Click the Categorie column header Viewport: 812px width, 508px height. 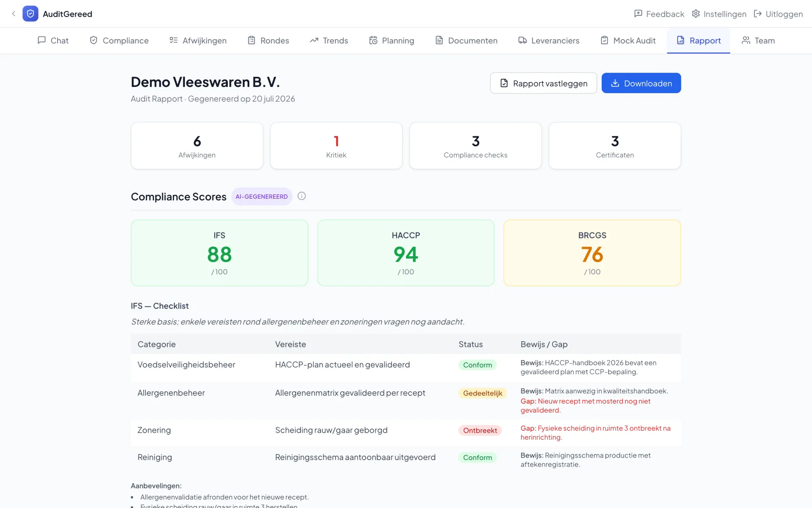point(156,344)
